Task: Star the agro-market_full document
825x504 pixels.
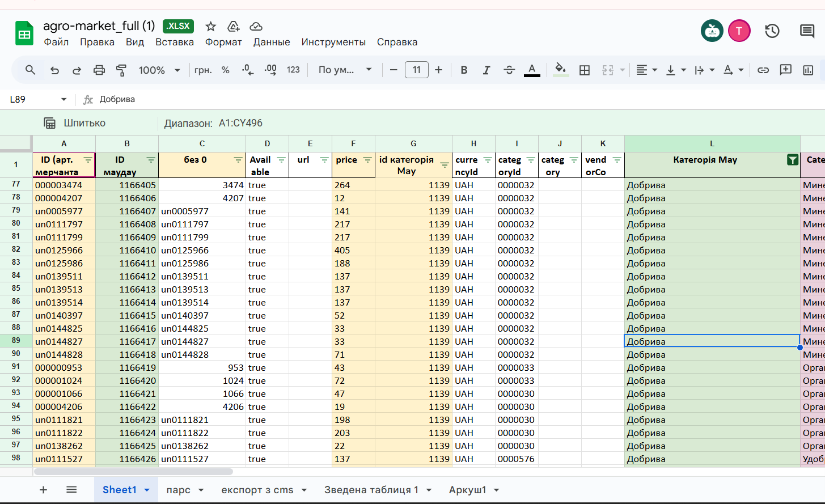Action: tap(210, 26)
